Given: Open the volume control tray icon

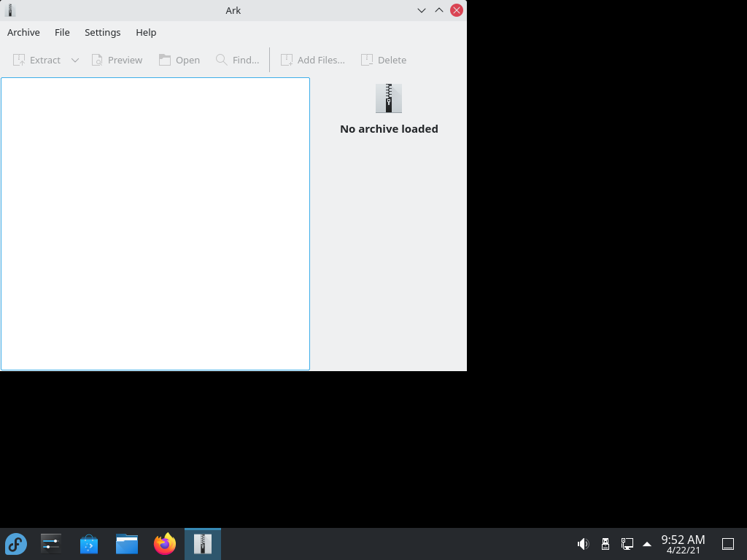Looking at the screenshot, I should (583, 544).
